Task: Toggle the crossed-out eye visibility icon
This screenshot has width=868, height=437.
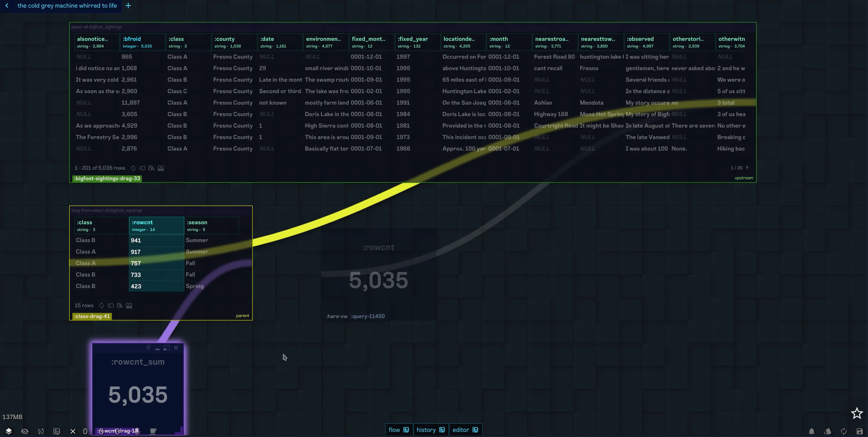Action: click(x=25, y=431)
